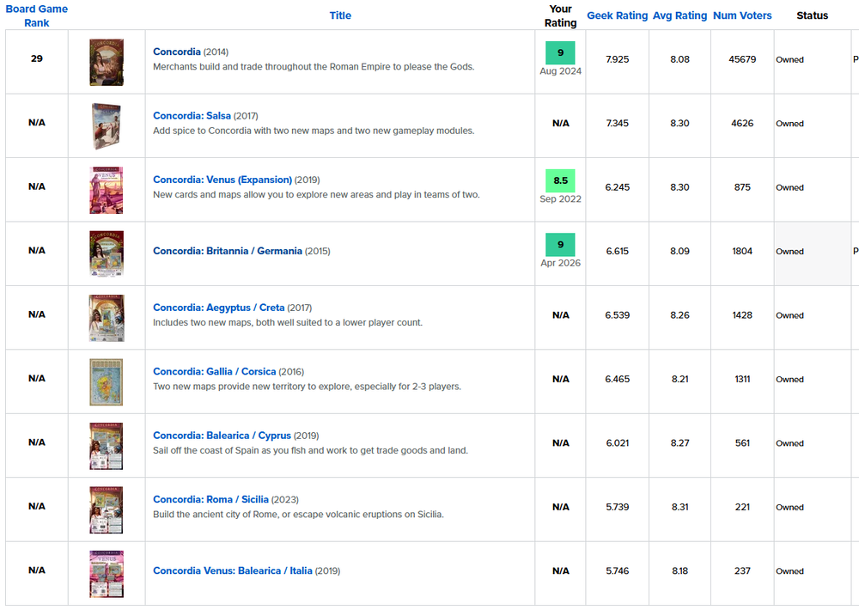The image size is (859, 616).
Task: Click Owned status for Venus: Balearica / Italia
Action: coord(789,571)
